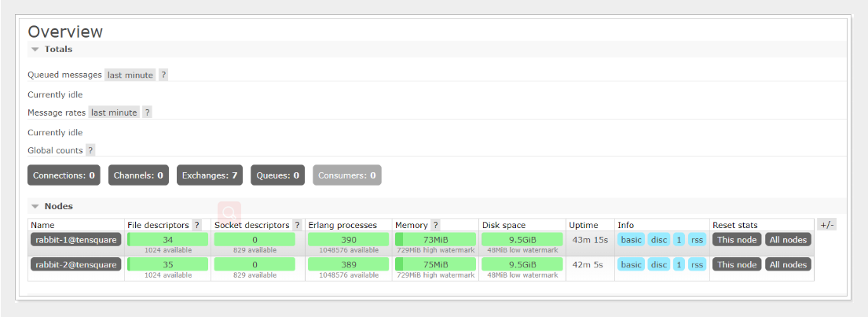The height and width of the screenshot is (317, 868).
Task: Open the Connections: 0 page
Action: point(64,175)
